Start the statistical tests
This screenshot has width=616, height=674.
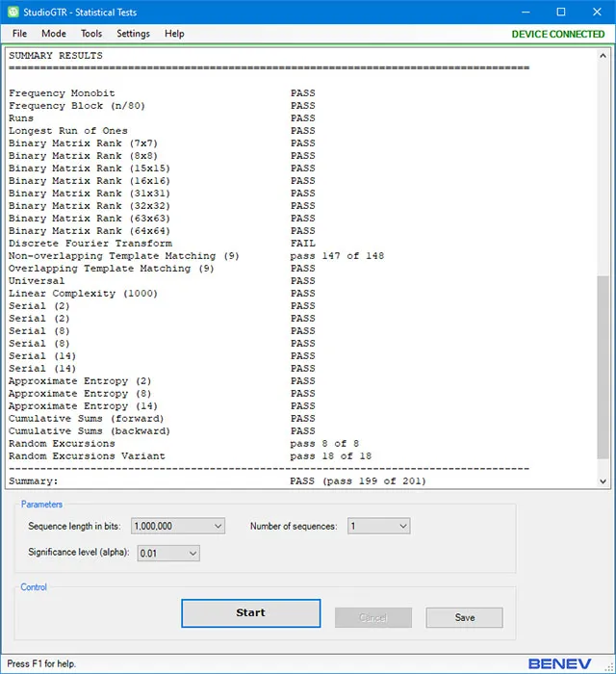[x=251, y=613]
